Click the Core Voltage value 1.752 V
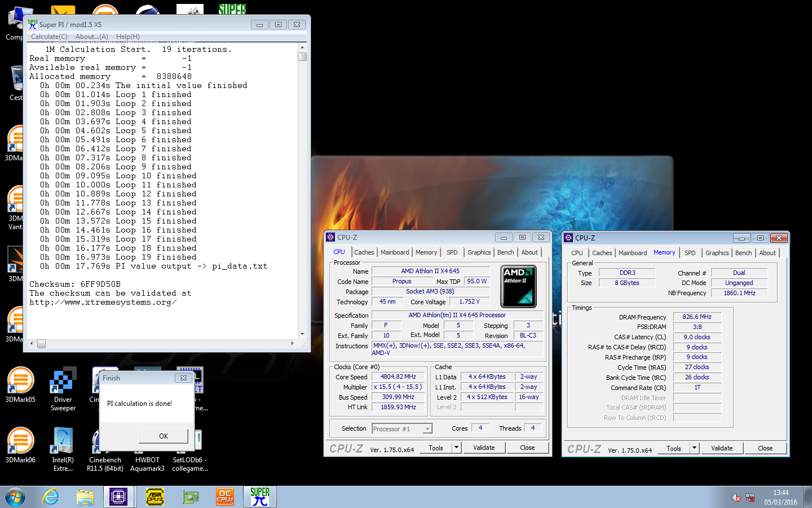 469,301
